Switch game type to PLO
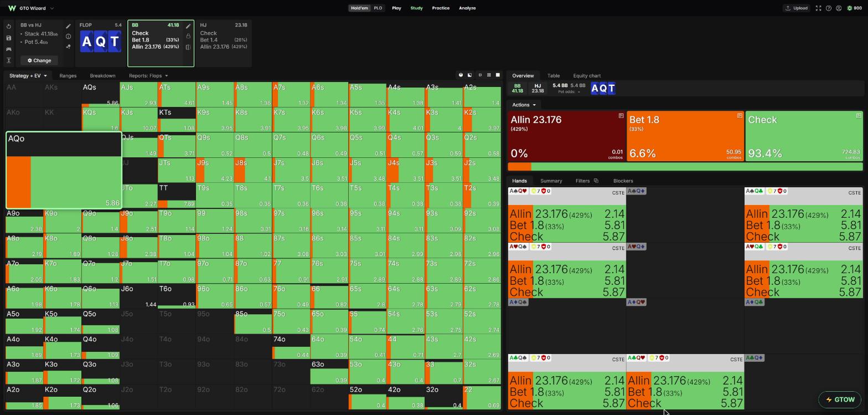Screen dimensions: 868x415 pos(378,8)
